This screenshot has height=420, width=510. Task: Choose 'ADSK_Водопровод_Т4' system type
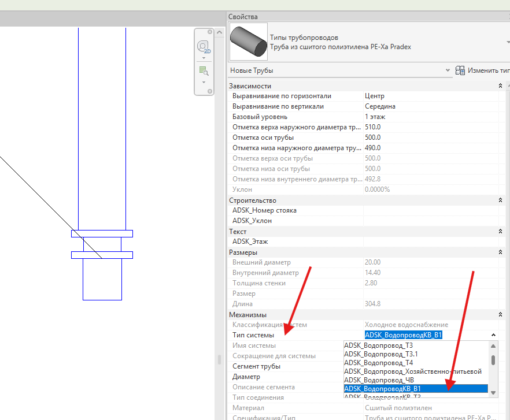416,363
